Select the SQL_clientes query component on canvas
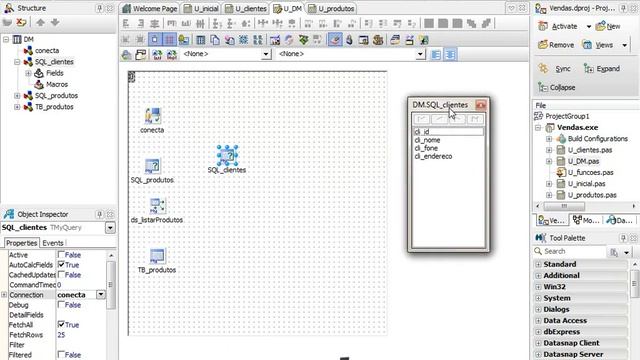The image size is (640, 360). pos(227,155)
